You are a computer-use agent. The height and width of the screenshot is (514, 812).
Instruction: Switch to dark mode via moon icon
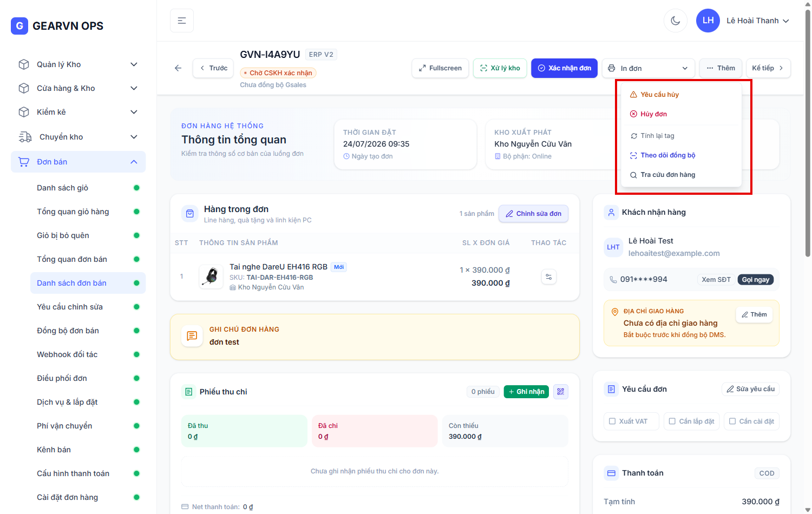(676, 21)
